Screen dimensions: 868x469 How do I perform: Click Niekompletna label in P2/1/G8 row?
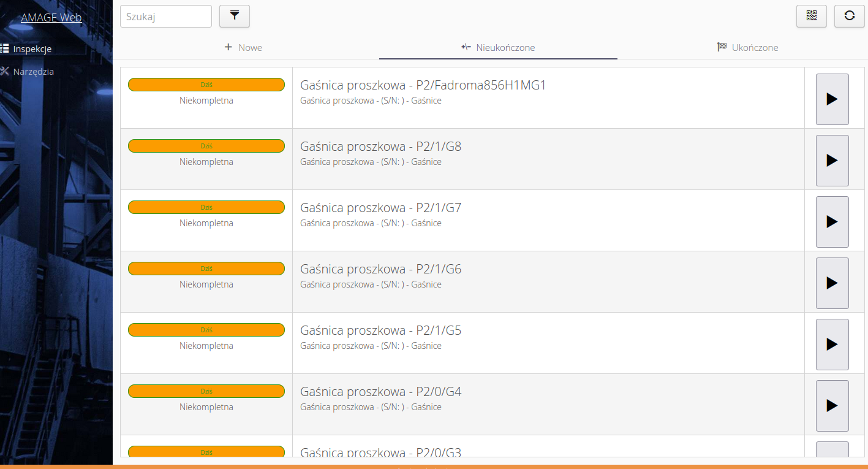(206, 162)
